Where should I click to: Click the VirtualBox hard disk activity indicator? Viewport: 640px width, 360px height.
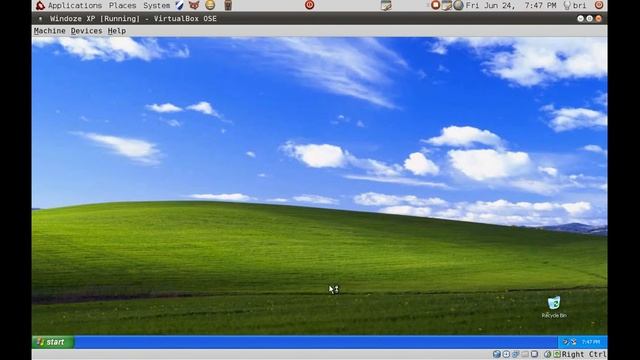tap(497, 354)
